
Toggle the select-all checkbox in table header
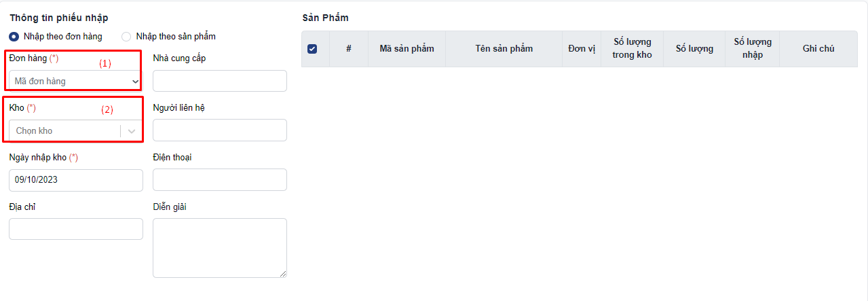pyautogui.click(x=312, y=49)
